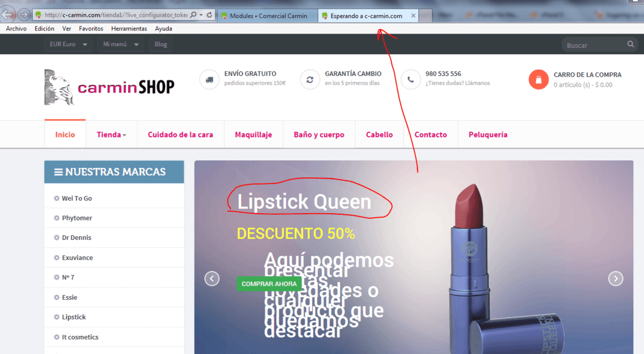Close the Esperando a c-carmin.com tab
644x354 pixels.
[413, 16]
